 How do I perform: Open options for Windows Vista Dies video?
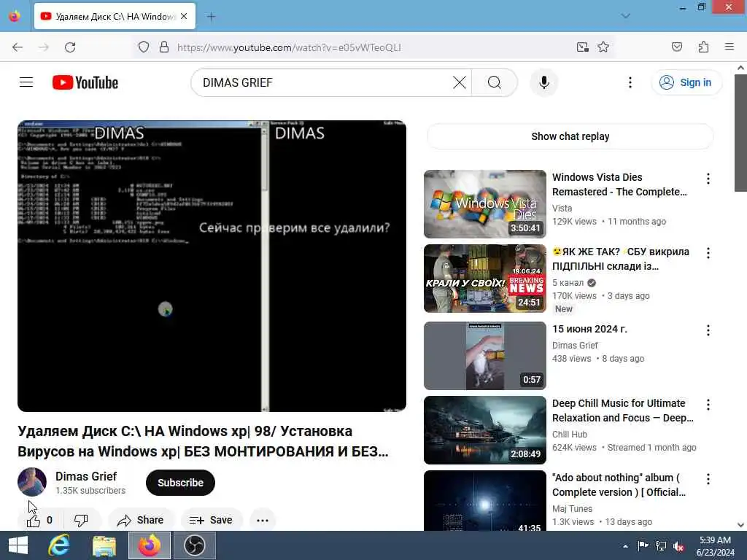(x=708, y=179)
